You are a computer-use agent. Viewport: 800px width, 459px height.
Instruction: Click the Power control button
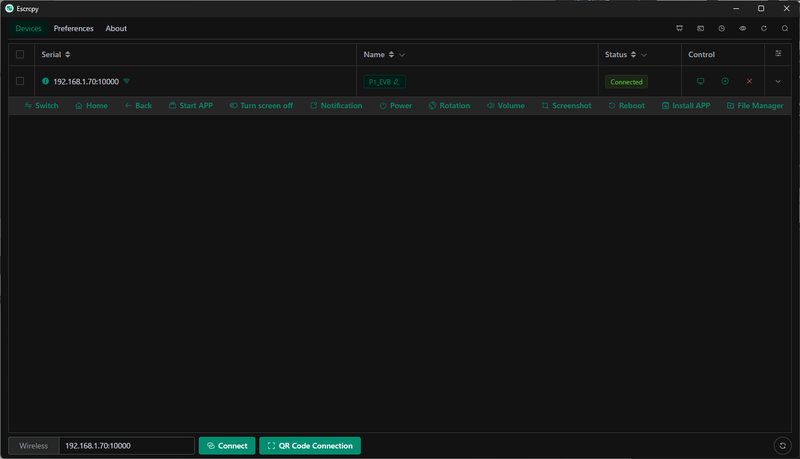click(395, 106)
